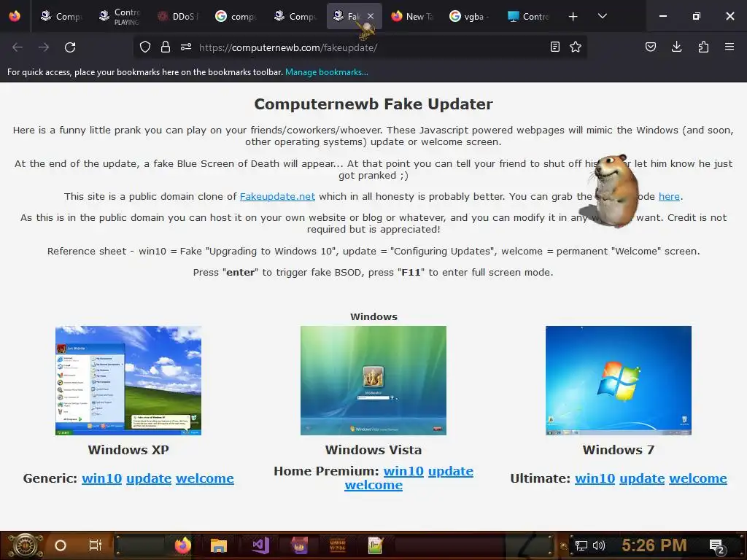The width and height of the screenshot is (747, 560).
Task: Open volume speaker icon in tray
Action: point(598,545)
